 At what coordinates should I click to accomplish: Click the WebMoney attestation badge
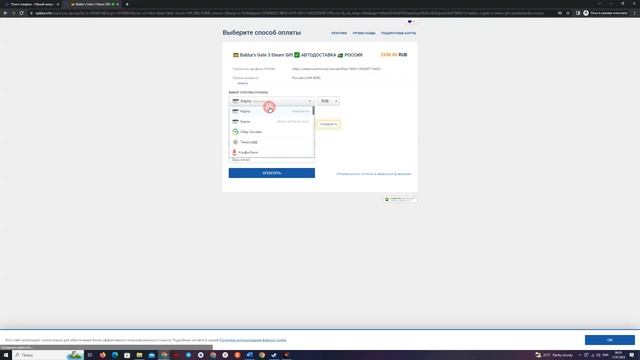(x=399, y=199)
